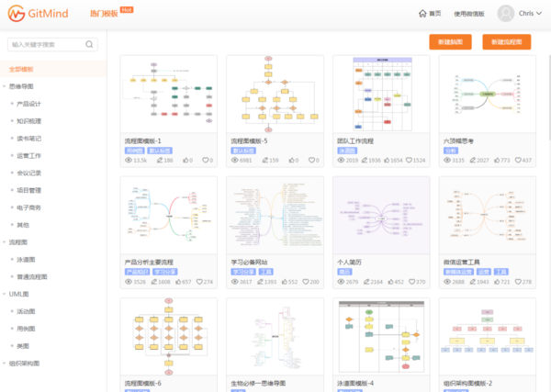Select 泳道图 in the sidebar
This screenshot has width=551, height=392.
[26, 260]
